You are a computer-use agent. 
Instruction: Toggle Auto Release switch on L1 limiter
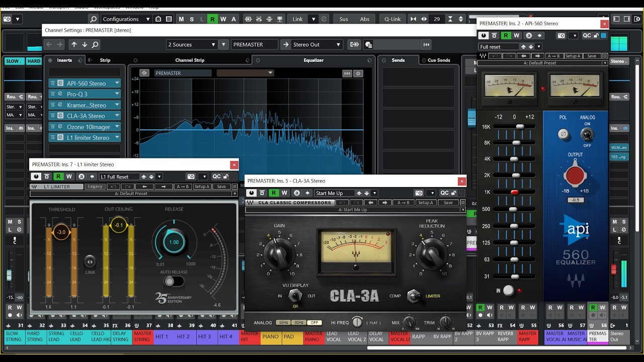tap(173, 281)
